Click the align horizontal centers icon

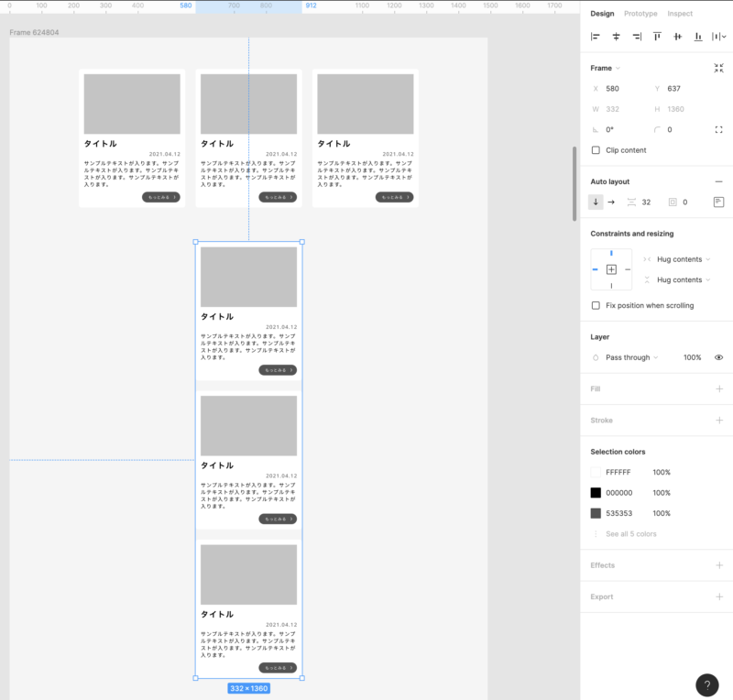pyautogui.click(x=616, y=37)
